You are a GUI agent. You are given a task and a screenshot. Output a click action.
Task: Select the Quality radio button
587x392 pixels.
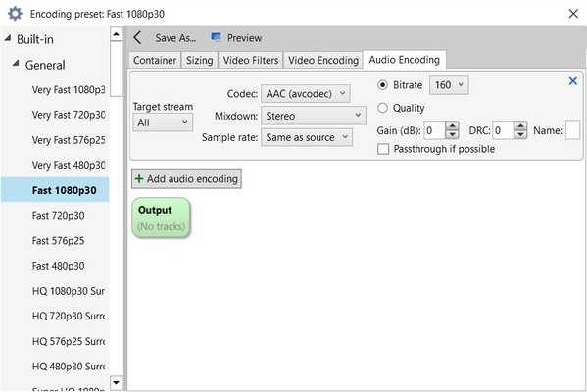click(x=382, y=108)
